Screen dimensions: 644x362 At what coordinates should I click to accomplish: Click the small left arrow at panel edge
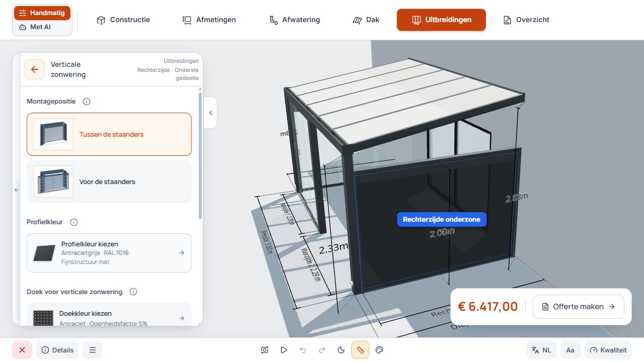(16, 190)
